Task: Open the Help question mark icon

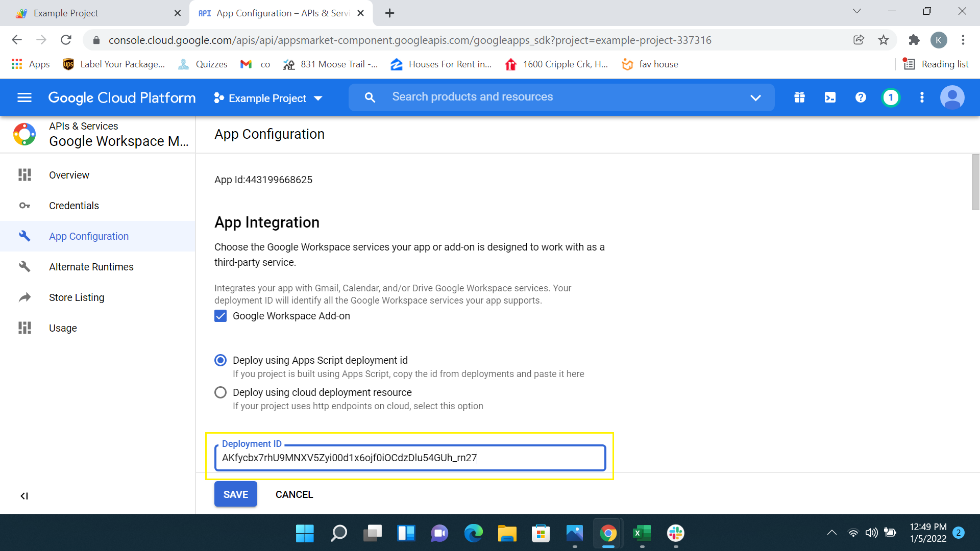Action: click(861, 97)
